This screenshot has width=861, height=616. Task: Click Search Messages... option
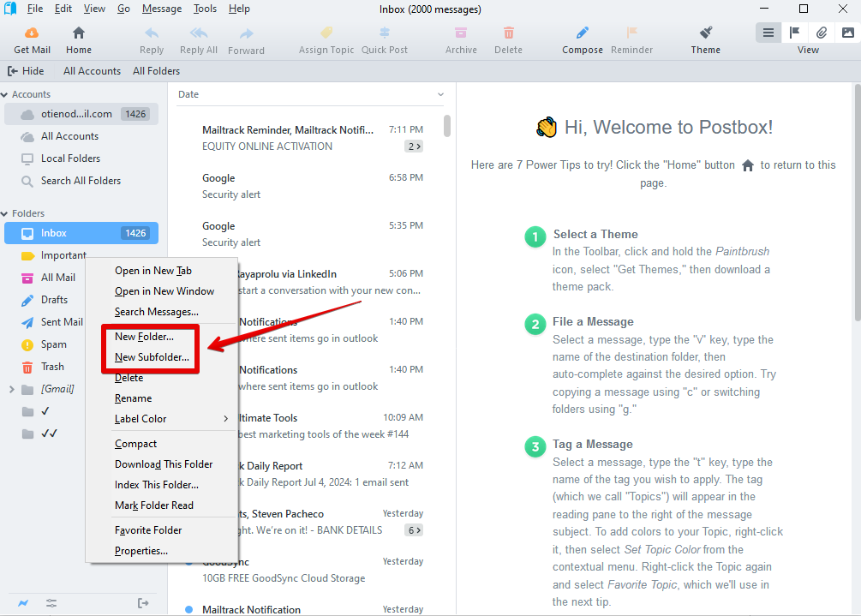coord(157,312)
